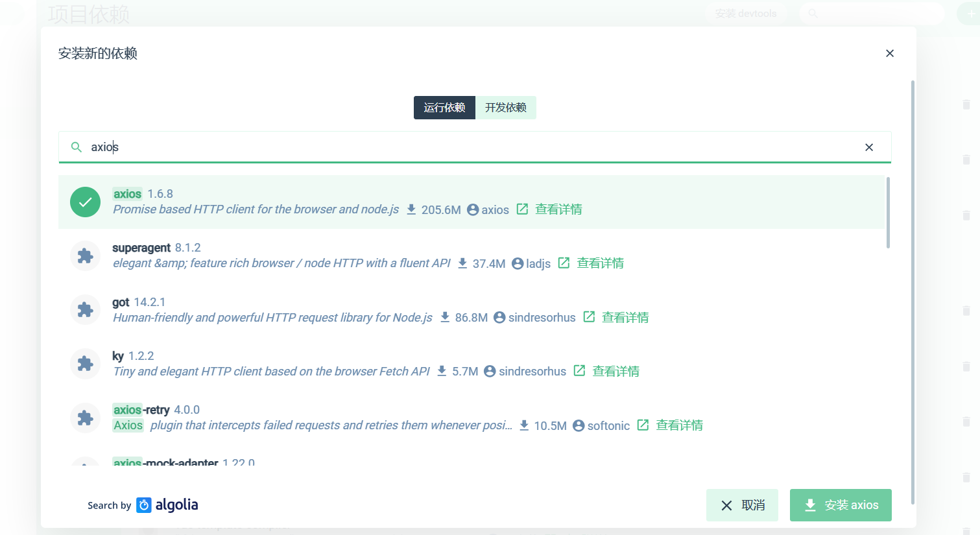Click download-count icon in axios-retry row

tap(524, 425)
